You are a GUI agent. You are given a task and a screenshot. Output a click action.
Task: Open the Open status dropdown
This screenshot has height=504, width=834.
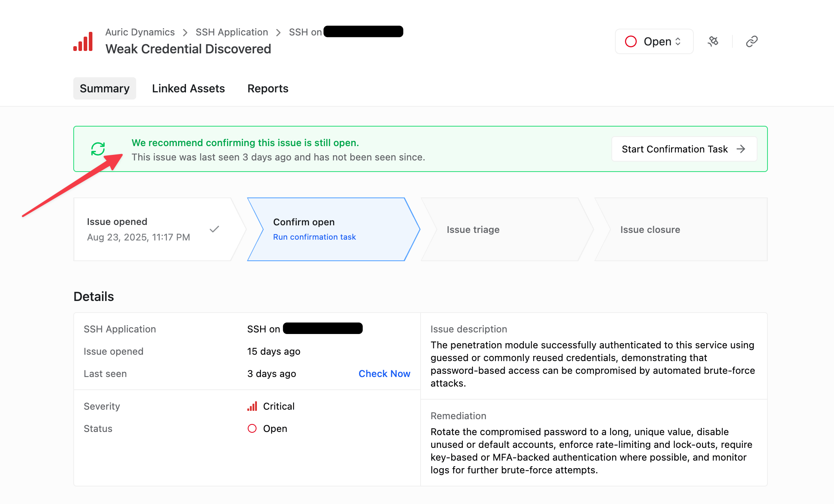pos(654,41)
